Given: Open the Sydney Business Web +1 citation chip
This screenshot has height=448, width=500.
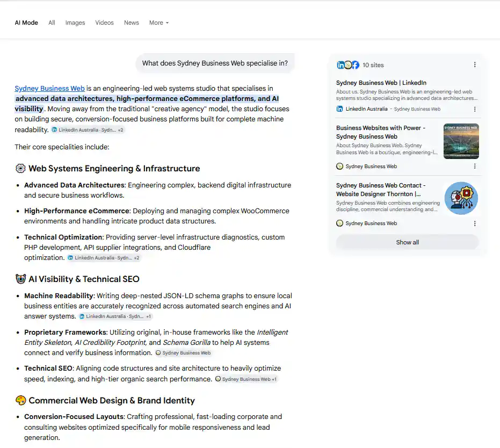Looking at the screenshot, I should (x=246, y=379).
